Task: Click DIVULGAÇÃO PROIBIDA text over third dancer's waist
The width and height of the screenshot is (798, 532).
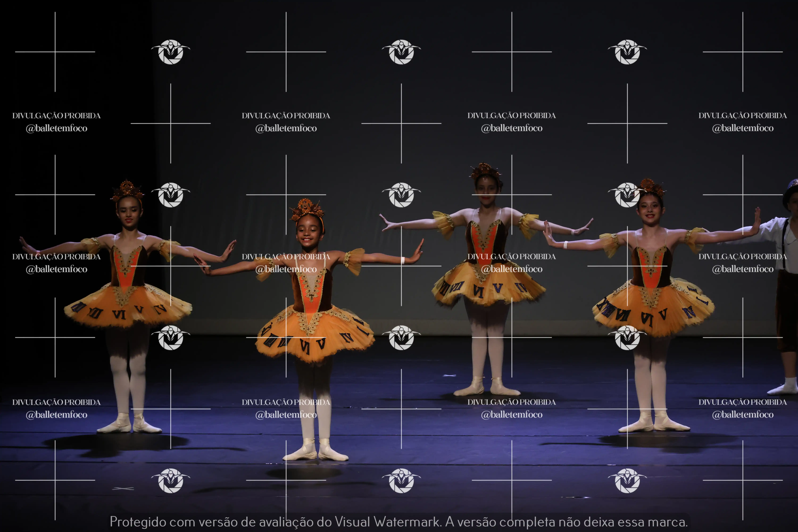Action: pyautogui.click(x=512, y=257)
